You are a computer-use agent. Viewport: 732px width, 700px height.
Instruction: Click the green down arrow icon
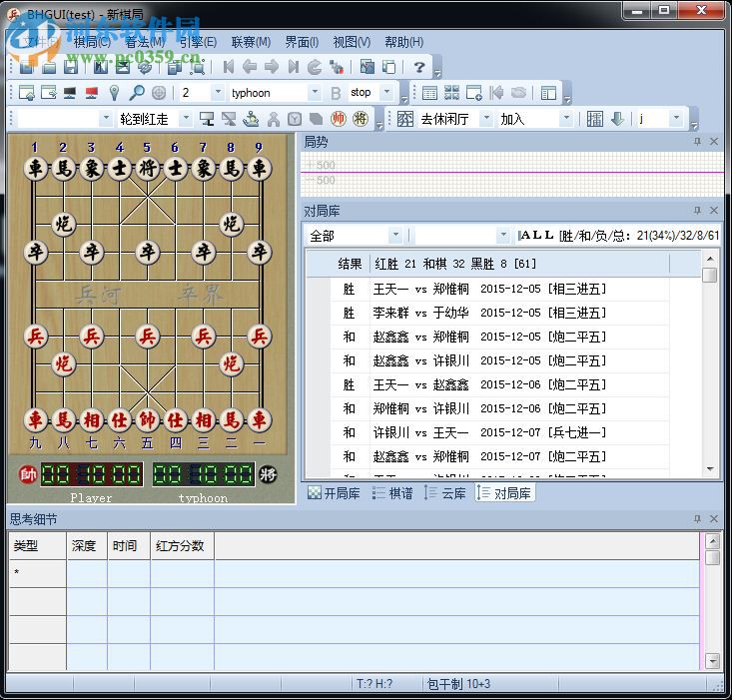point(617,119)
